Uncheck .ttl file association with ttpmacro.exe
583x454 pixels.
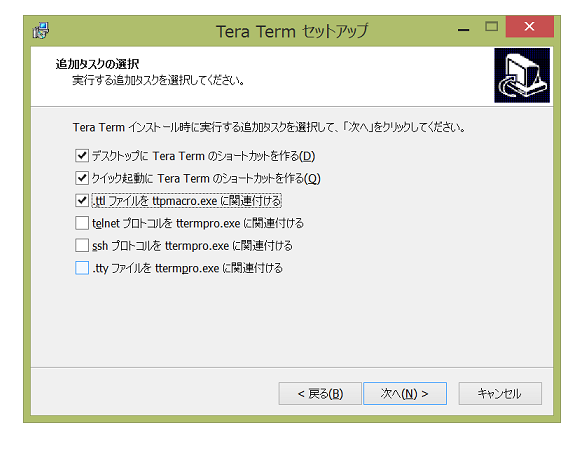pos(82,201)
